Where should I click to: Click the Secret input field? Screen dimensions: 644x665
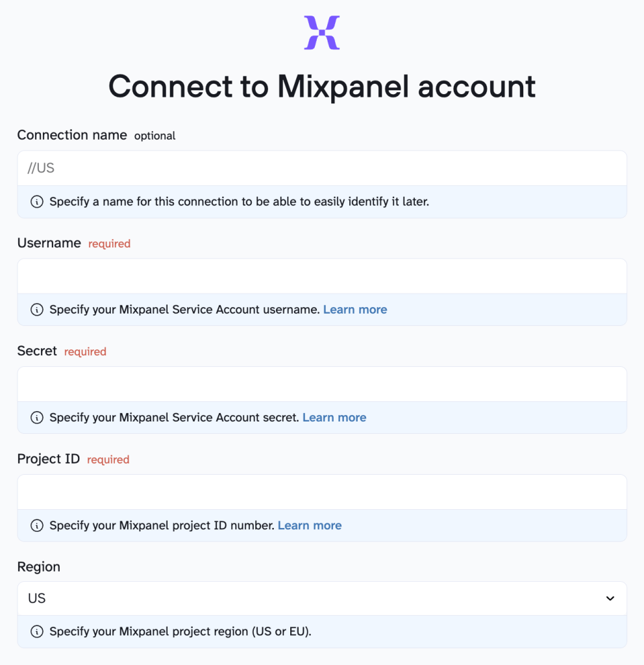[322, 383]
